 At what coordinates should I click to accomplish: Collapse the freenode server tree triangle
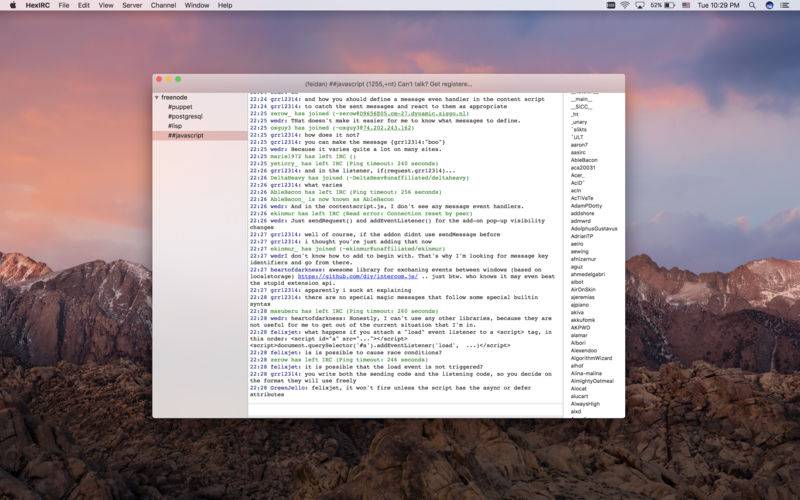[x=157, y=97]
